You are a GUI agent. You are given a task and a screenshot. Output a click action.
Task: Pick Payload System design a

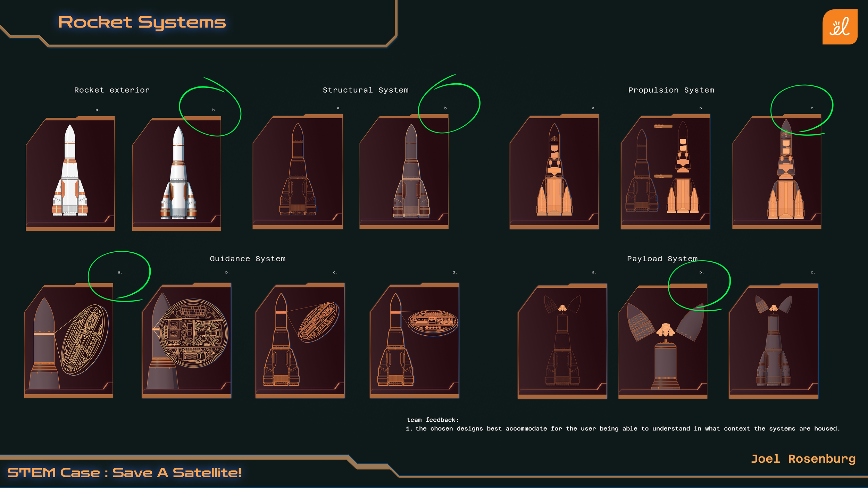tap(562, 342)
